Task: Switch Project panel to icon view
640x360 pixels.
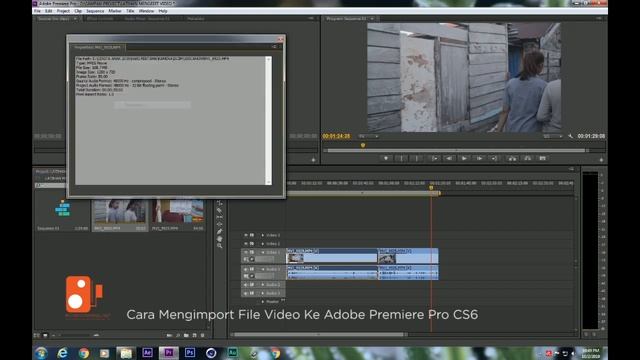Action: tap(45, 335)
